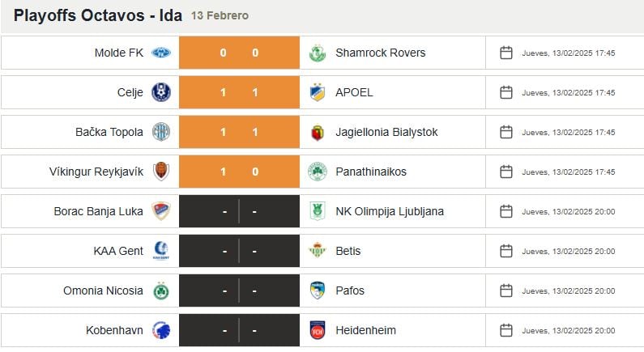Open the KAA Gent team link

(118, 251)
